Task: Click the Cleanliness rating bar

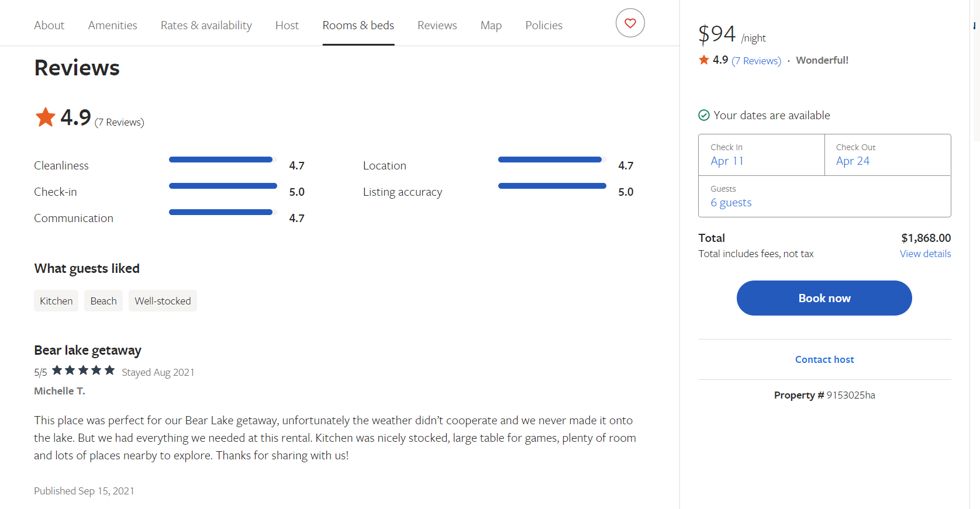Action: click(222, 160)
